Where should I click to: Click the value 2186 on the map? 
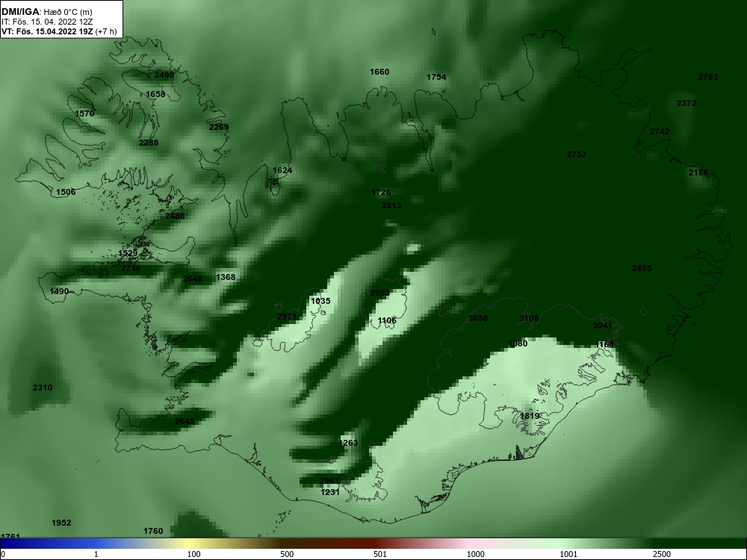coord(698,173)
